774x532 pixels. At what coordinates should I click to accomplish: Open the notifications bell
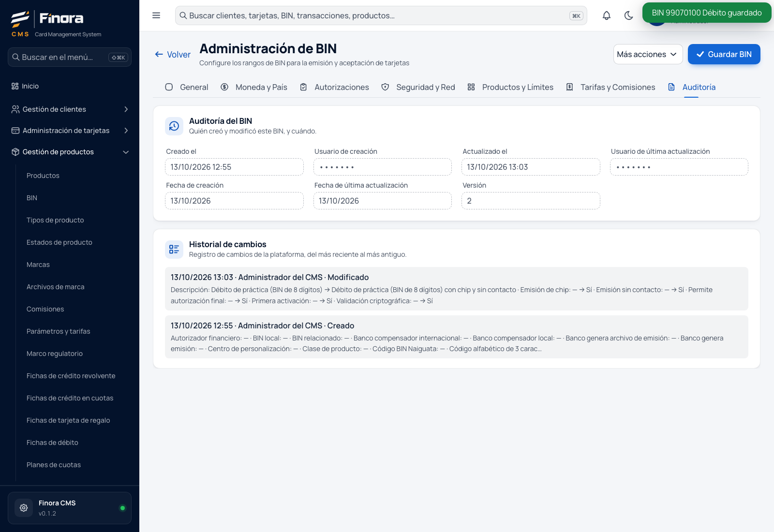[607, 15]
